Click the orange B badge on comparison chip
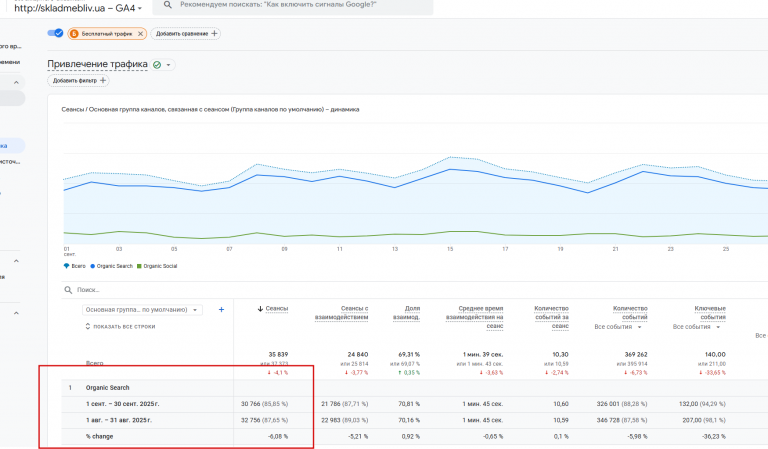 [x=74, y=34]
